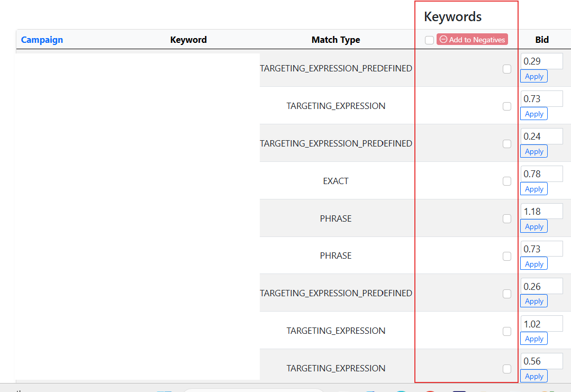571x392 pixels.
Task: Tick the checkbox for the 1.18 PHRASE row
Action: point(507,218)
